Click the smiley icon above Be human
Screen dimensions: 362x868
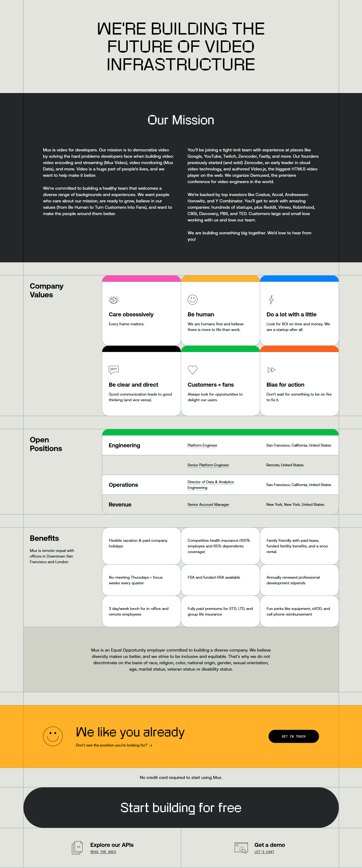pyautogui.click(x=193, y=299)
